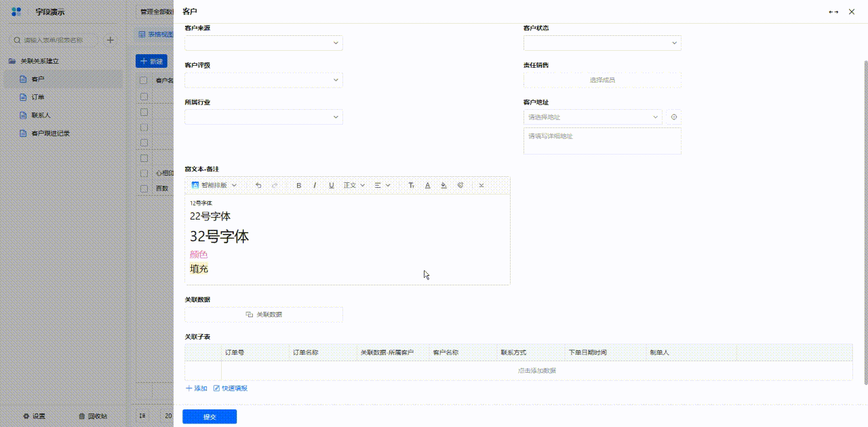Click the locate address target icon

pyautogui.click(x=673, y=117)
